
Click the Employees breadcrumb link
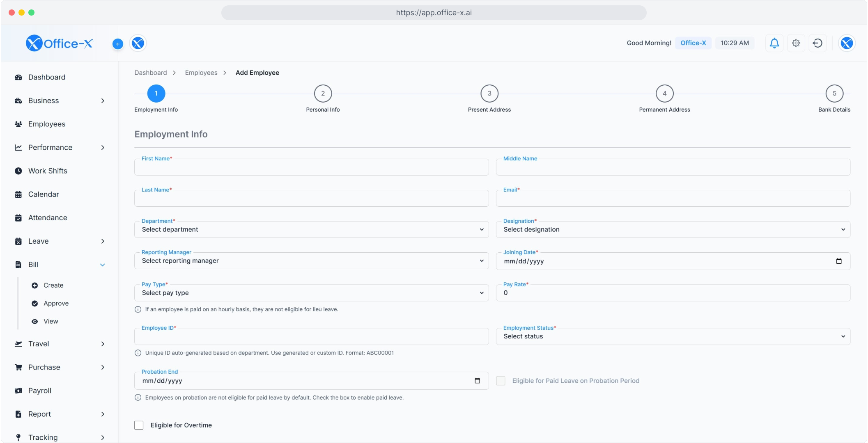coord(201,73)
